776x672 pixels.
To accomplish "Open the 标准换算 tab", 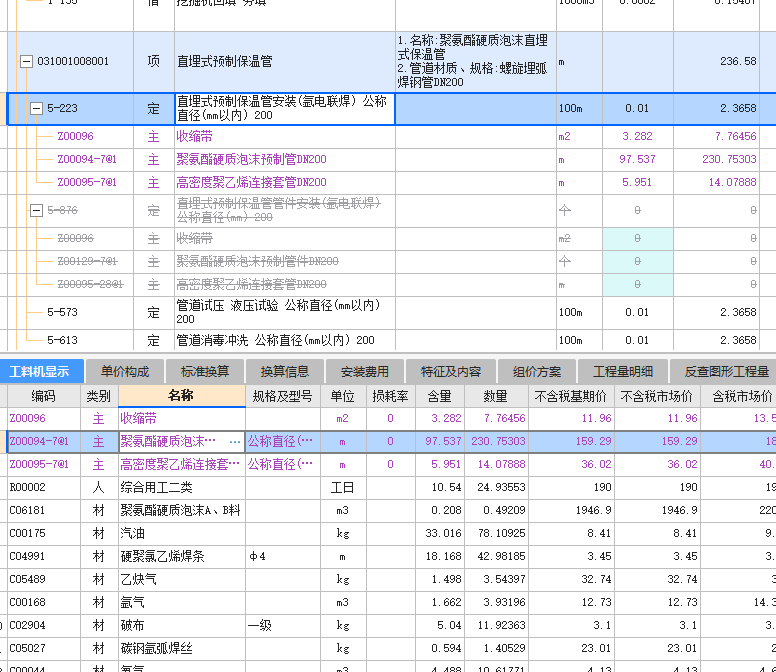I will coord(205,372).
